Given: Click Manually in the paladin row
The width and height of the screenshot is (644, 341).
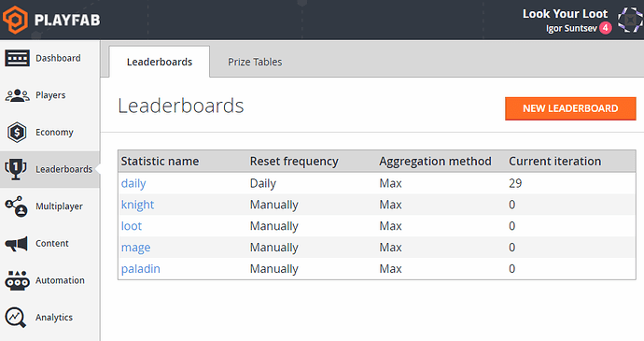Looking at the screenshot, I should click(x=274, y=269).
